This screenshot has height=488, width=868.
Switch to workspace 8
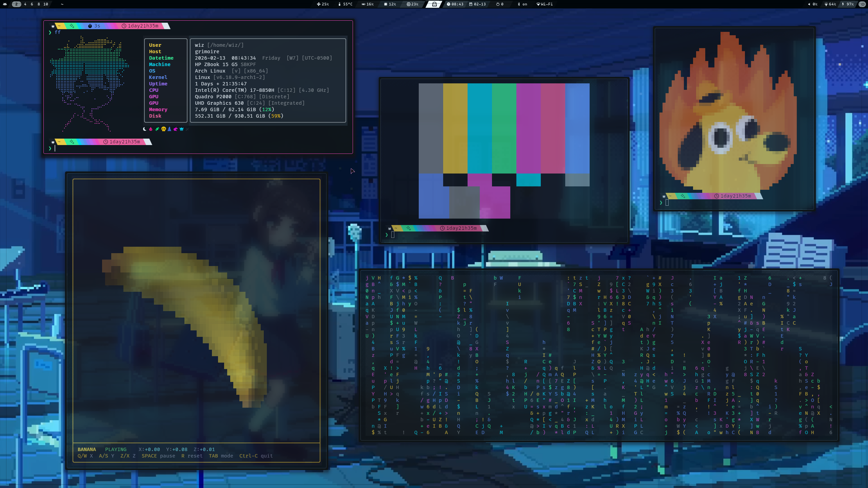38,4
